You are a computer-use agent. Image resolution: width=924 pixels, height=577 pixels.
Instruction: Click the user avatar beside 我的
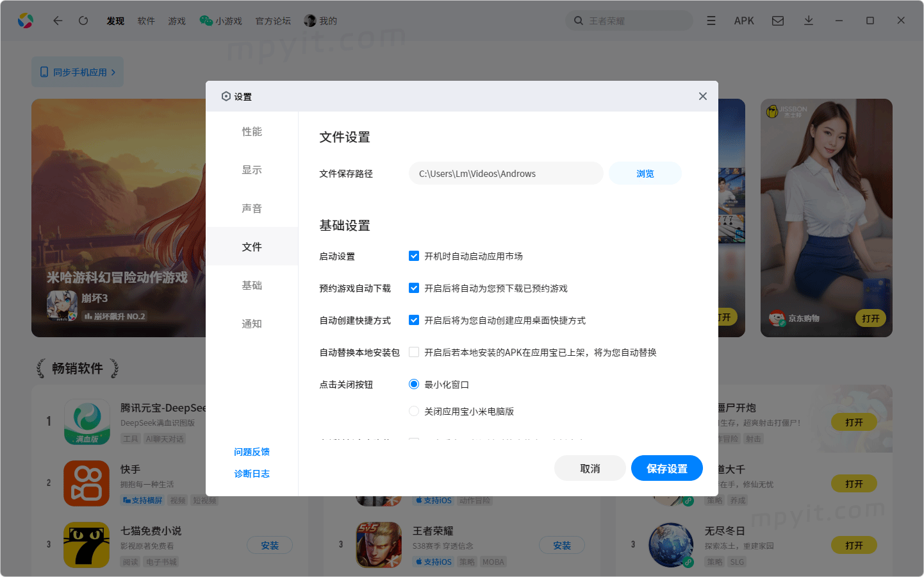pyautogui.click(x=310, y=21)
